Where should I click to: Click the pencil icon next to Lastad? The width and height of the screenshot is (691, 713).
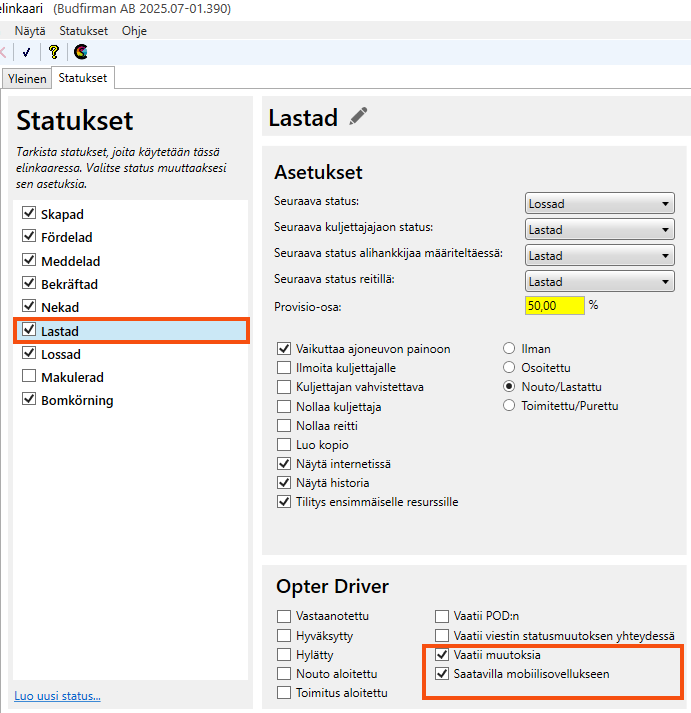(358, 117)
